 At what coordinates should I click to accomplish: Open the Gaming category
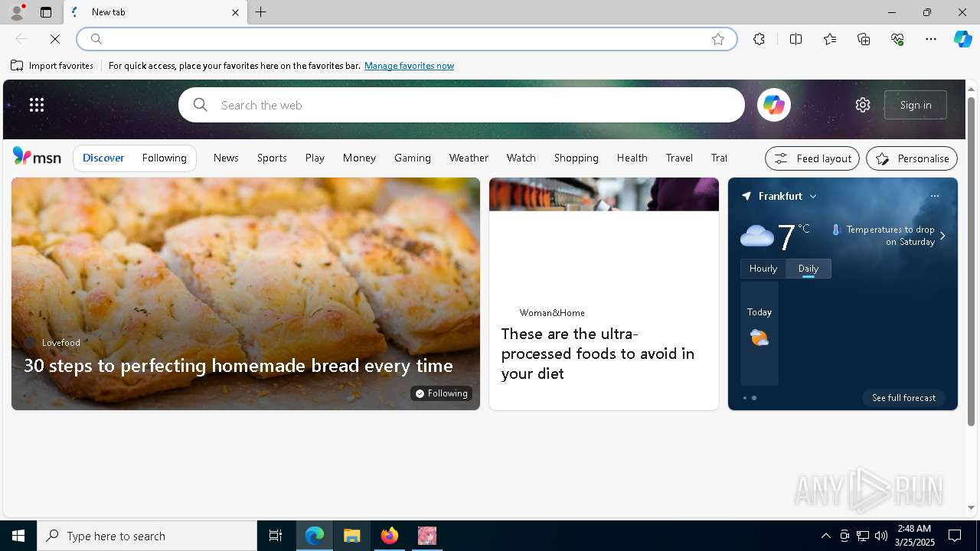tap(413, 158)
